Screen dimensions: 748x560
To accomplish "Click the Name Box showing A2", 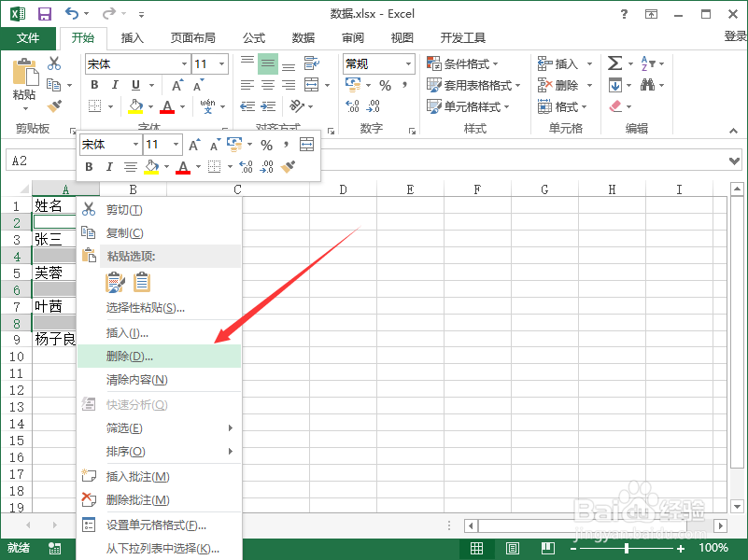I will 30,160.
